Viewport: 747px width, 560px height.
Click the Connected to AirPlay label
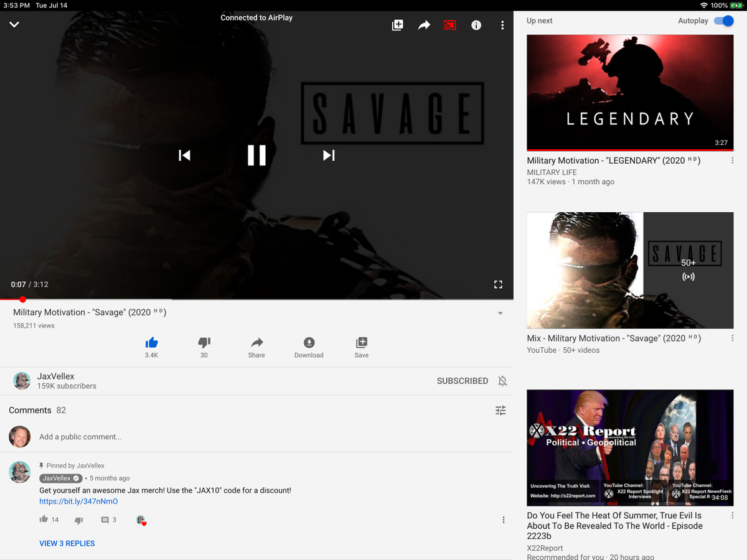coord(256,17)
